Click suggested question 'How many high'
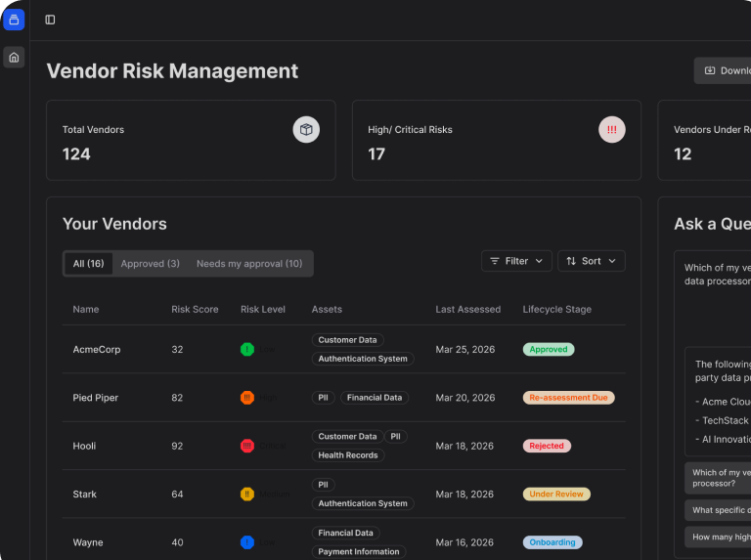 (718, 537)
